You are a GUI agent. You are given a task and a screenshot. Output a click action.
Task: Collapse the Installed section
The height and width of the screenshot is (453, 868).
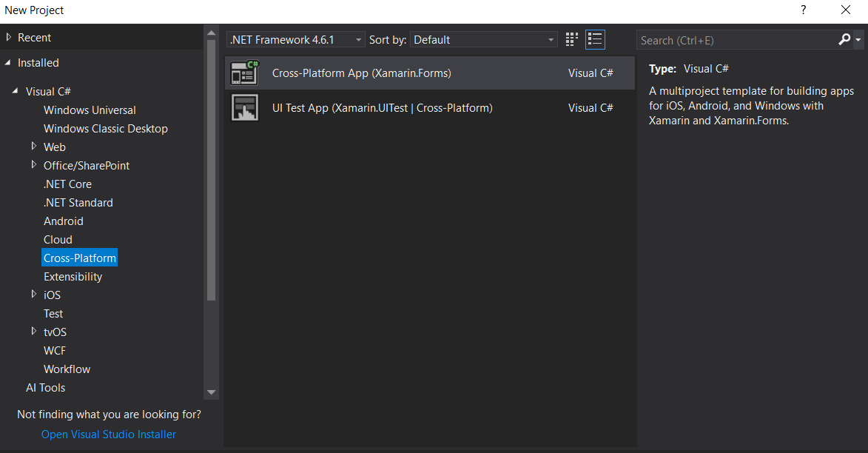coord(7,63)
